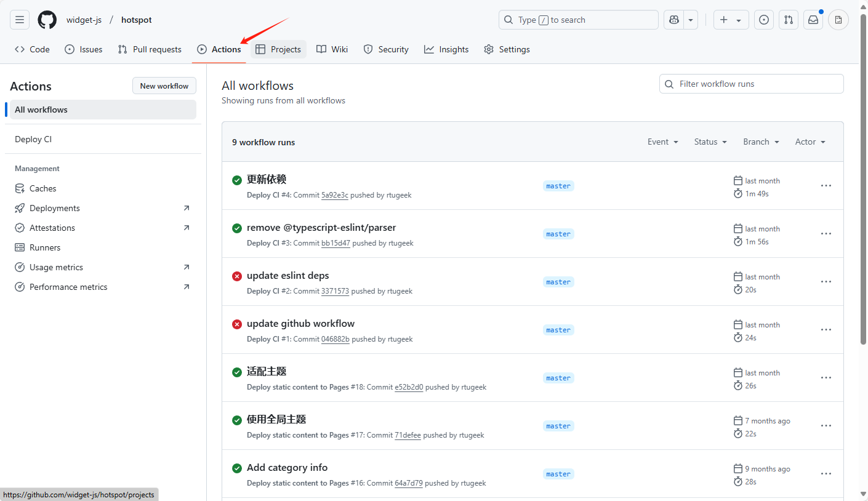Expand the Actor filter dropdown
Screen dimensions: 868x501
(810, 142)
